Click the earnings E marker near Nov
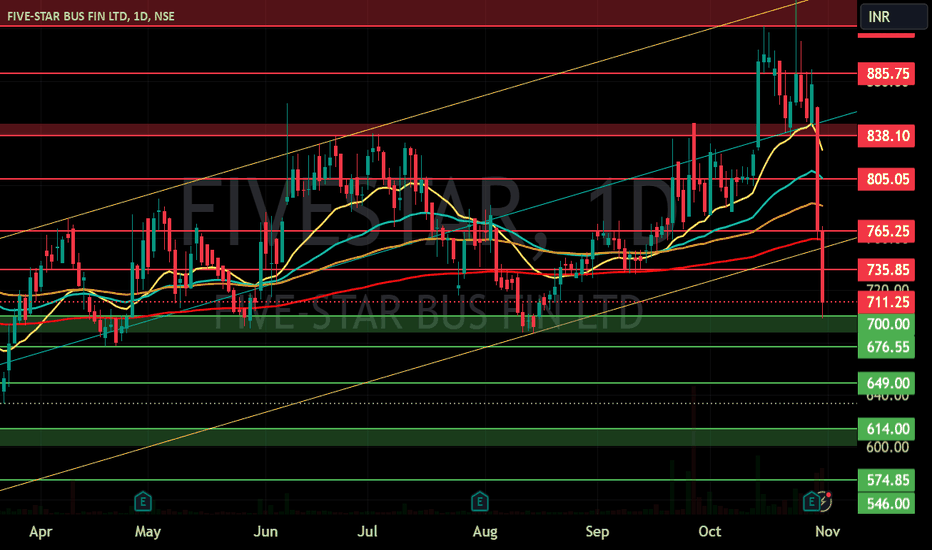The image size is (932, 550). (x=811, y=502)
